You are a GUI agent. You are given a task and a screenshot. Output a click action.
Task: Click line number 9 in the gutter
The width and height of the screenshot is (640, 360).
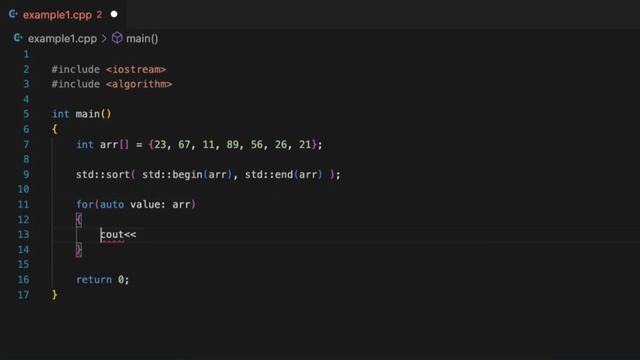26,175
